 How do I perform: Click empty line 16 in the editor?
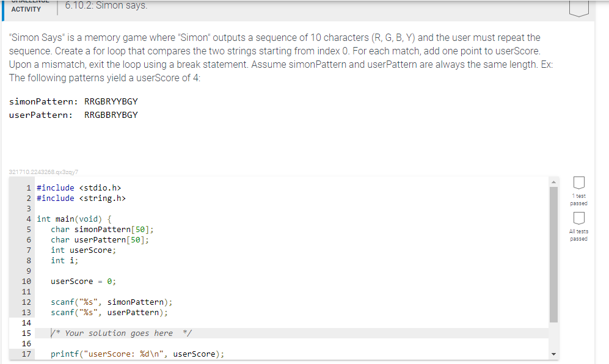click(x=291, y=344)
